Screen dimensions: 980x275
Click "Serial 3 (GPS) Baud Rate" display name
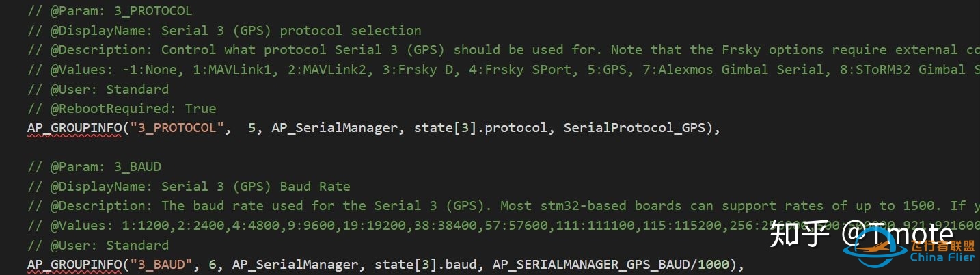[256, 186]
